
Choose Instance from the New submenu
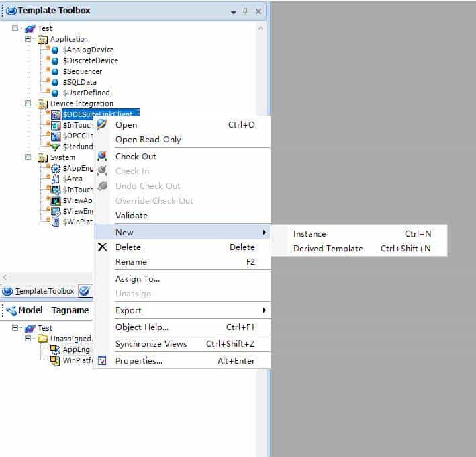(x=359, y=234)
